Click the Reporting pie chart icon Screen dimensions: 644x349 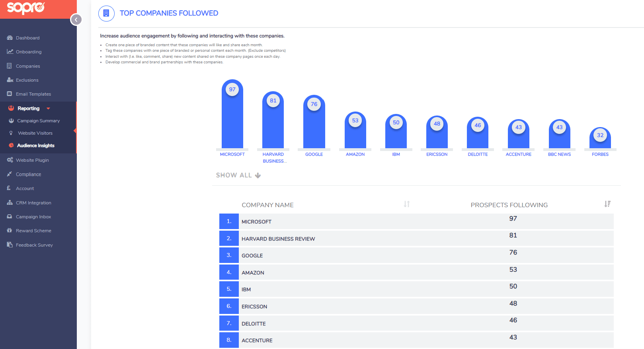(x=11, y=108)
